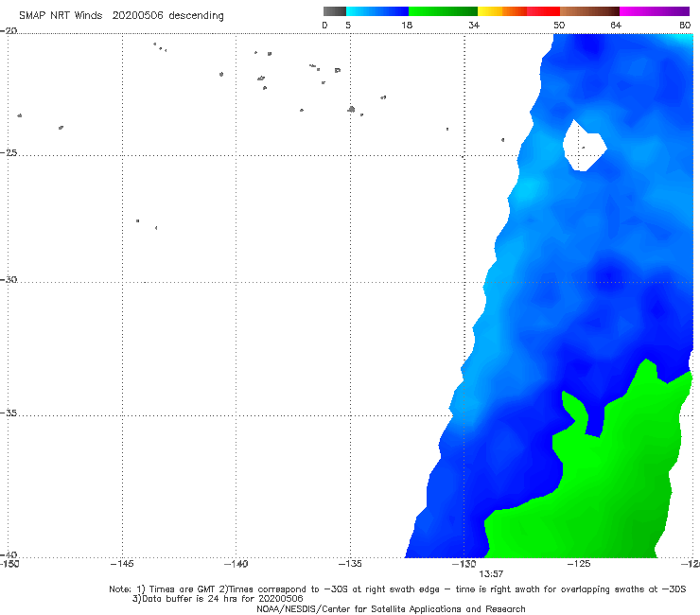Click the brown segment of the color bar
This screenshot has width=700, height=615.
point(589,11)
